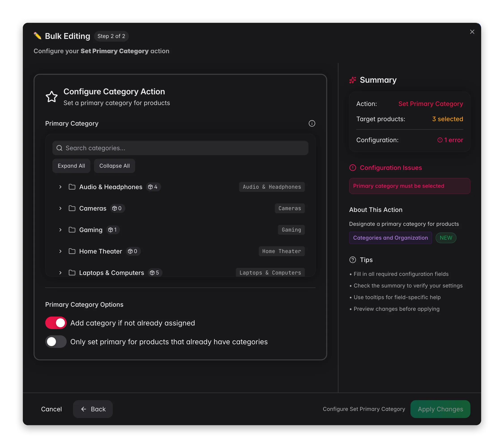Click the Step 2 of 2 badge
Screen dimensions: 504x448
pyautogui.click(x=111, y=36)
